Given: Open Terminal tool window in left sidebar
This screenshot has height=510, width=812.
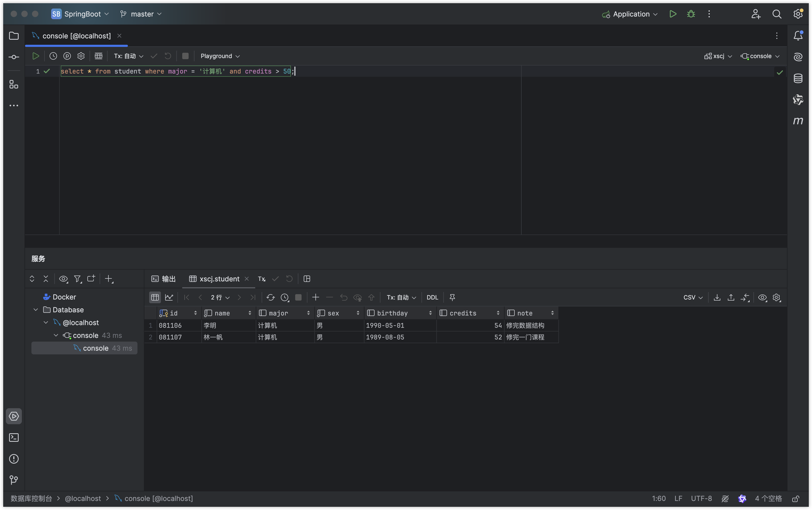Looking at the screenshot, I should click(x=14, y=438).
